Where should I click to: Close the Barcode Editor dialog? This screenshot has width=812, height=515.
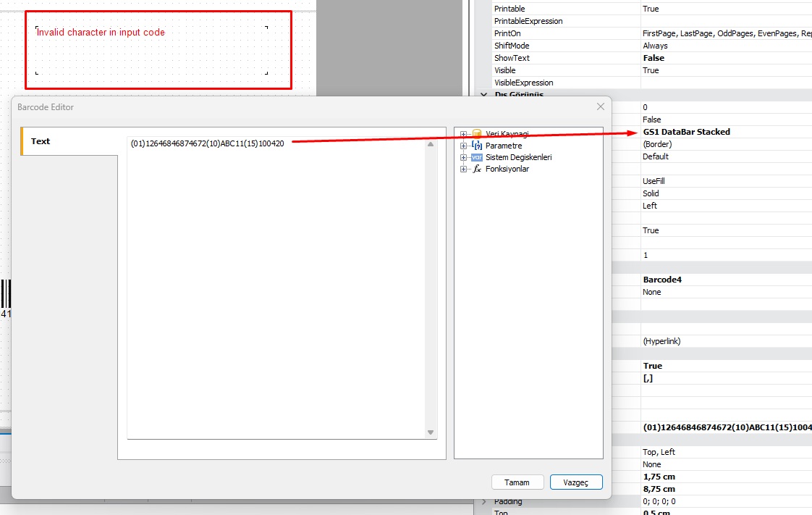pyautogui.click(x=600, y=106)
